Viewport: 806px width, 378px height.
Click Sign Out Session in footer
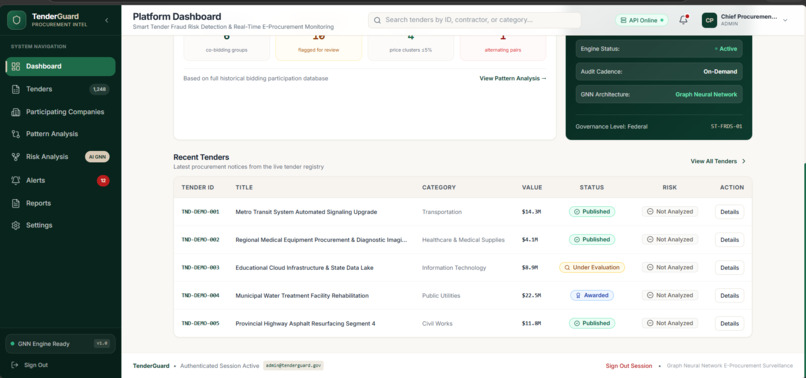(629, 366)
